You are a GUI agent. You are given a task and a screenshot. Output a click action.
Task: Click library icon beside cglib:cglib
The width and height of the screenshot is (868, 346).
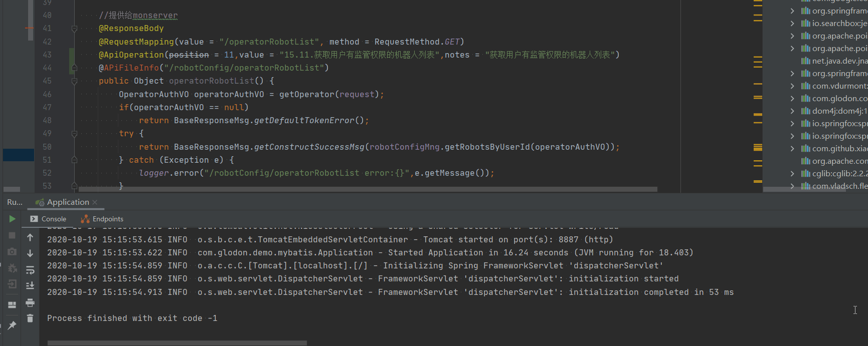[805, 174]
